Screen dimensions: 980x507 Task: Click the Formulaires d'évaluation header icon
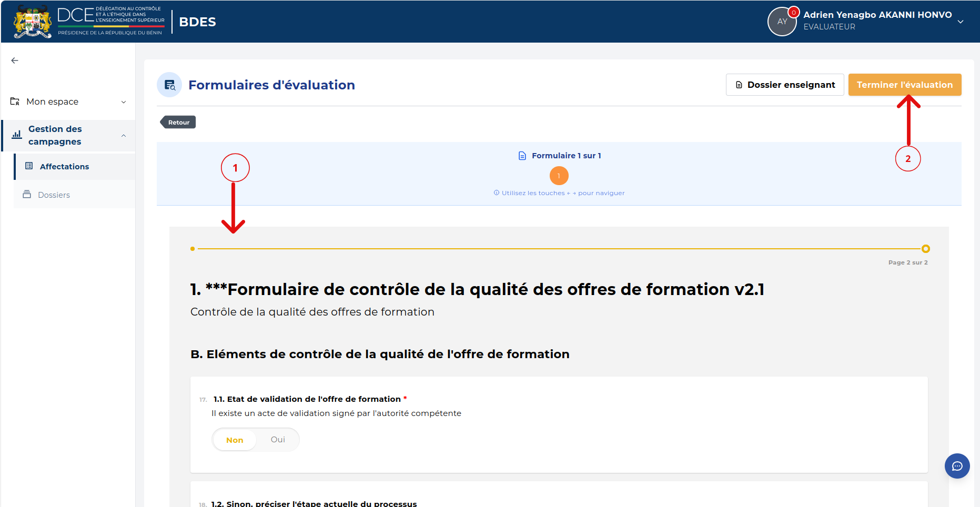tap(169, 85)
